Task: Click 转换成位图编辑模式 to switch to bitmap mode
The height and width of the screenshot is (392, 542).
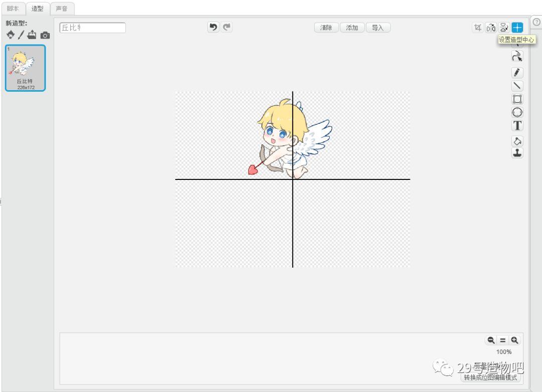Action: pos(490,377)
